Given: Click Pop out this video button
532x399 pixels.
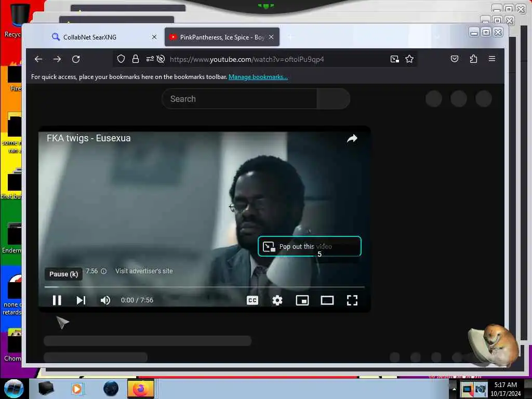Looking at the screenshot, I should click(310, 246).
